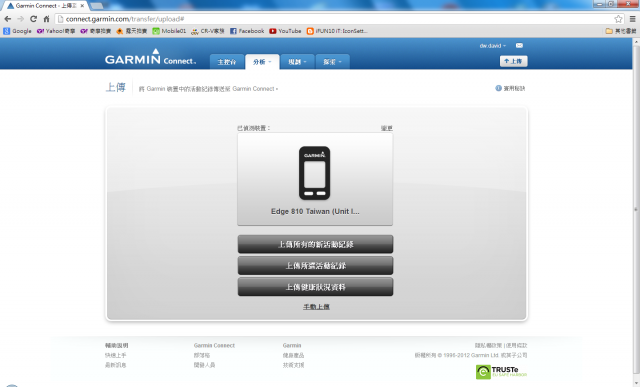Open the other bookmarks folder

click(621, 31)
